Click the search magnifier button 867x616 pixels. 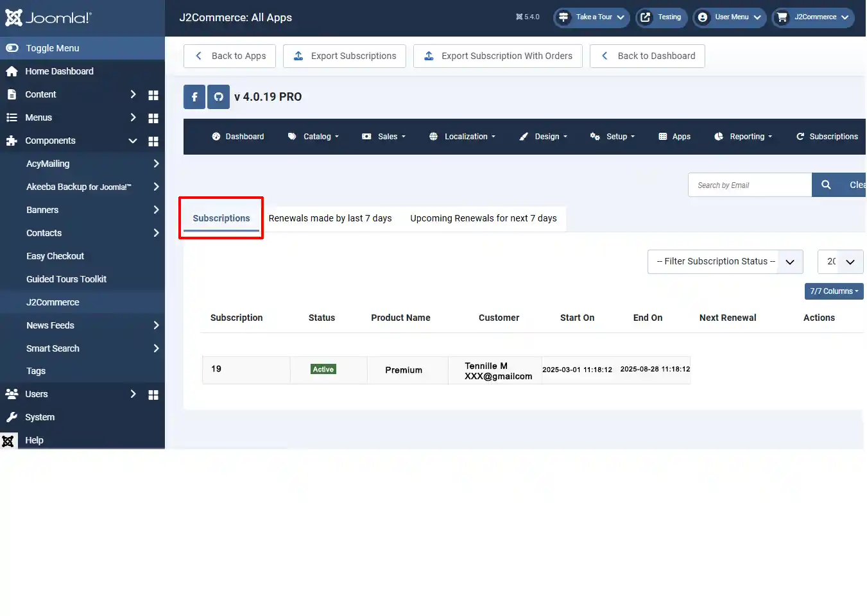826,185
